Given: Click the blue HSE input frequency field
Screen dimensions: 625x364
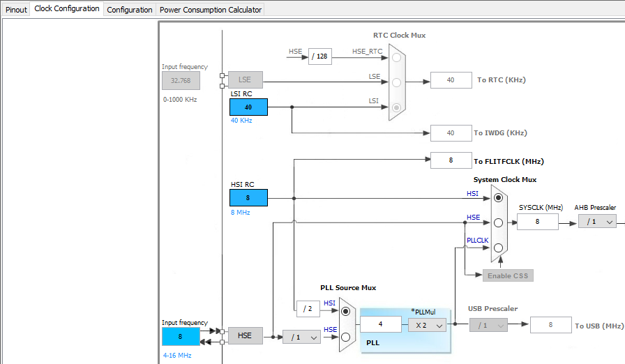Looking at the screenshot, I should click(x=181, y=337).
